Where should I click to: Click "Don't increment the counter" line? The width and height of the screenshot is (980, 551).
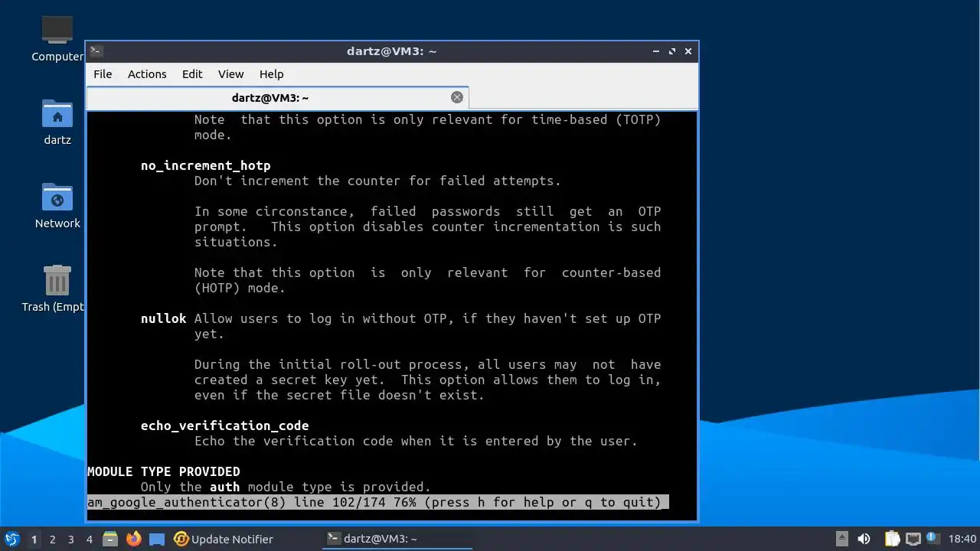[378, 181]
